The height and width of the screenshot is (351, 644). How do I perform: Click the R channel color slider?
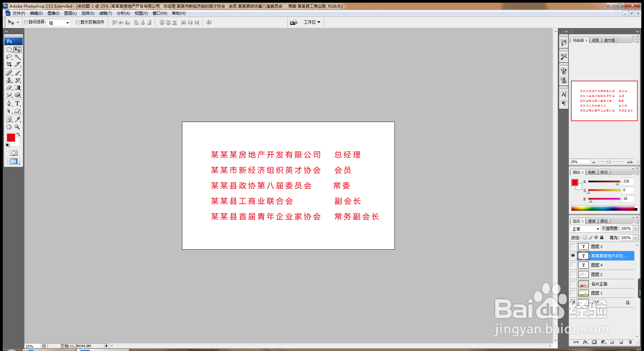604,182
